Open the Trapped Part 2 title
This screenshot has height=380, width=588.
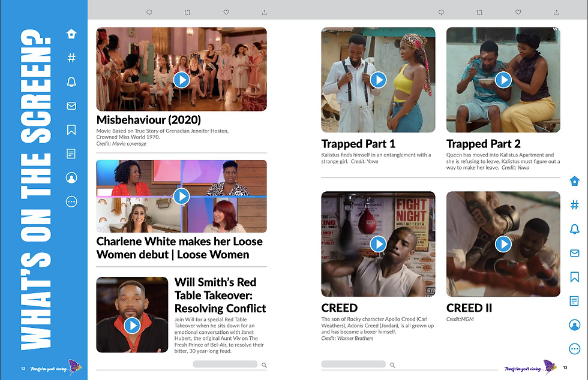point(484,144)
